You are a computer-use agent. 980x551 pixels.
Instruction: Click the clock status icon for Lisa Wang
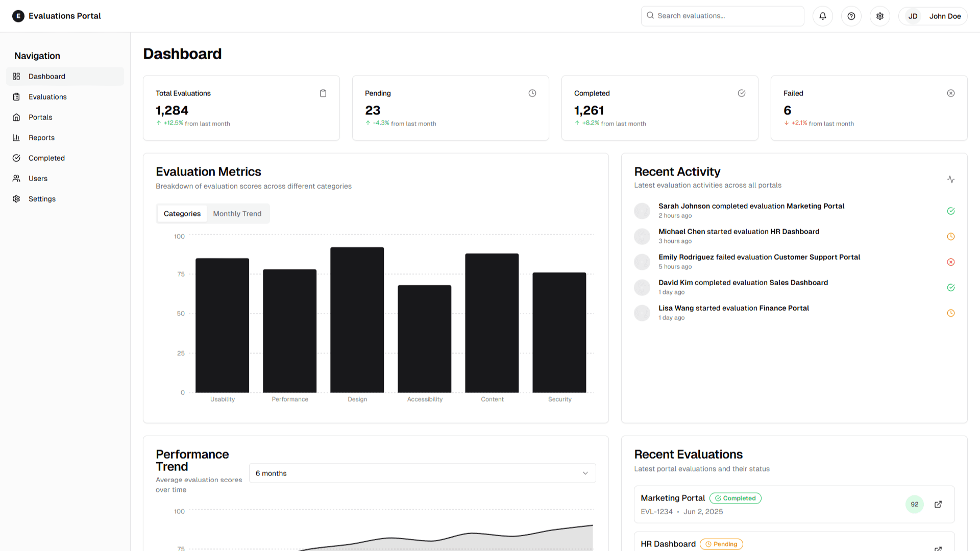[951, 313]
